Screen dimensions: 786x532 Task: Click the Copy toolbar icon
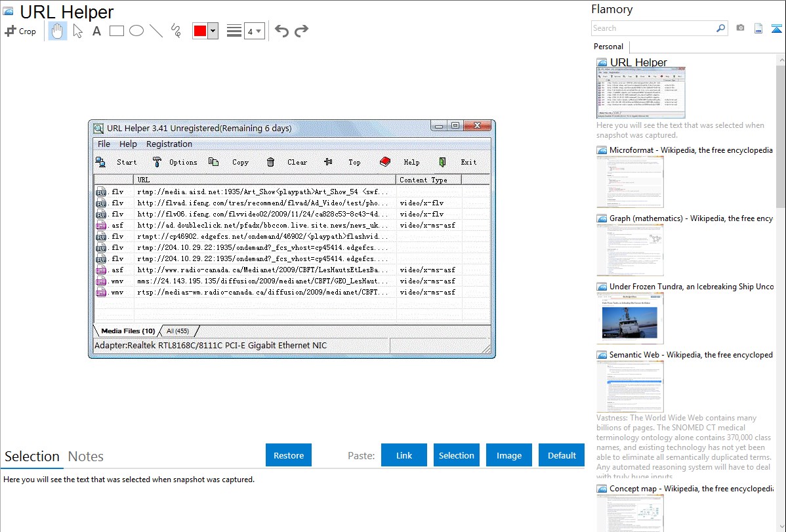tap(213, 162)
